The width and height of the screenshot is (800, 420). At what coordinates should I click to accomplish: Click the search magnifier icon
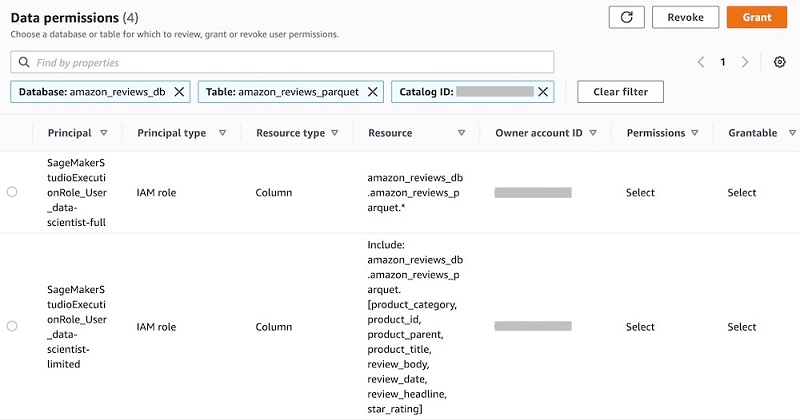coord(23,62)
